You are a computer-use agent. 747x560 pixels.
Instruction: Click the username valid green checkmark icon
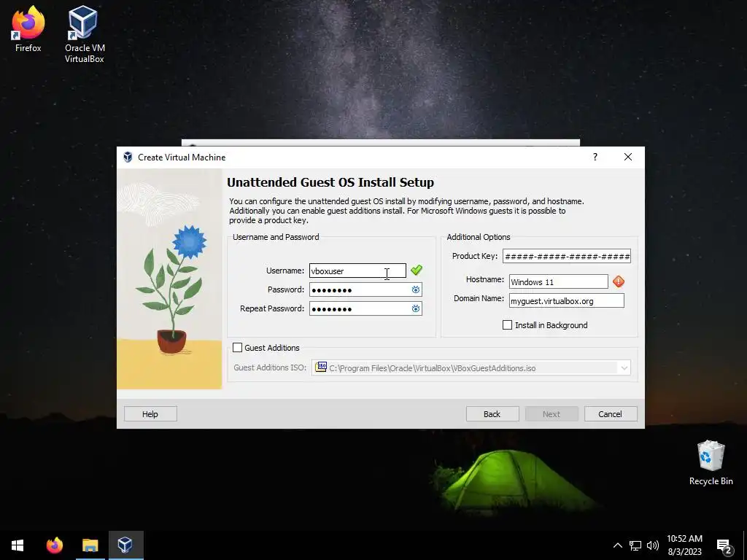(417, 270)
